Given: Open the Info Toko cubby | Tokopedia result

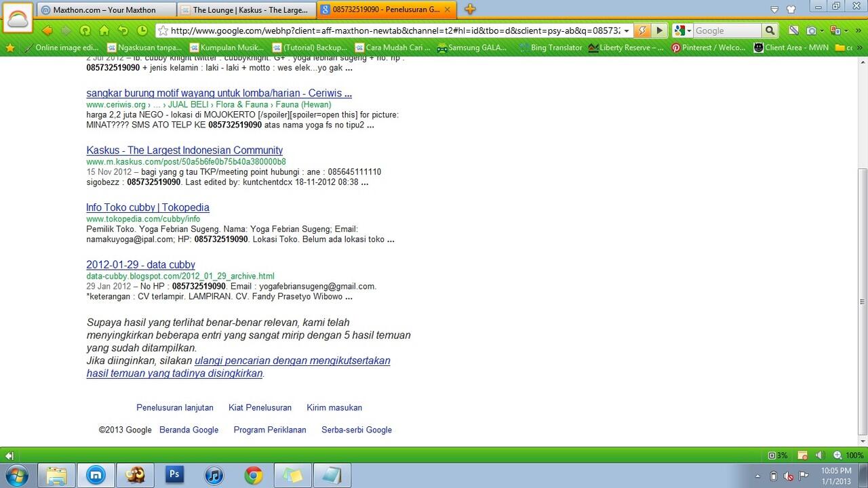Looking at the screenshot, I should (x=148, y=207).
